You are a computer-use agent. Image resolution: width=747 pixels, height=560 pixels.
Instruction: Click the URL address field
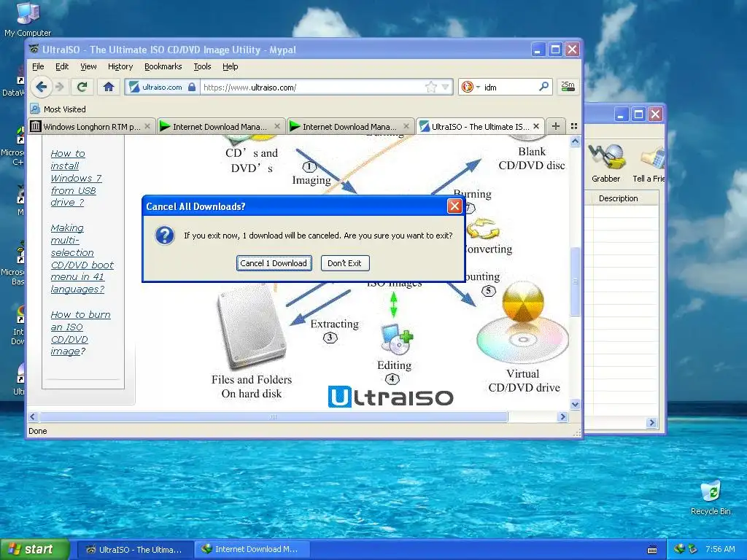point(312,87)
